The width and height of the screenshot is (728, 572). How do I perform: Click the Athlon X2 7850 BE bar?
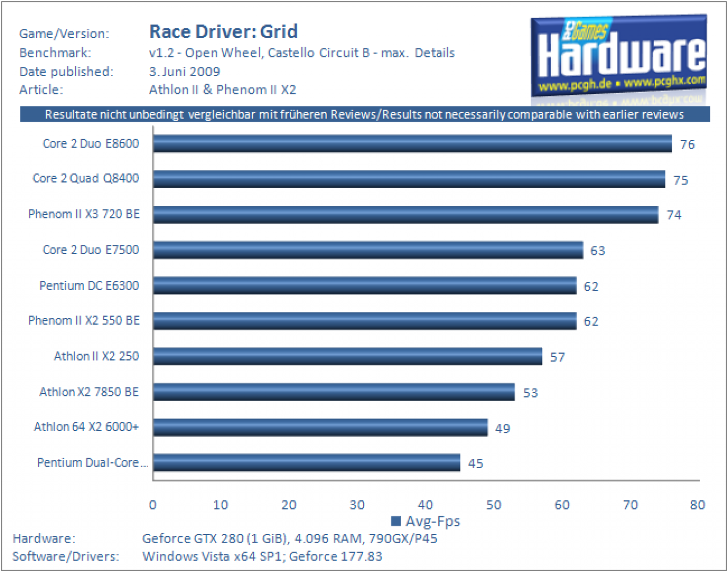coord(334,392)
